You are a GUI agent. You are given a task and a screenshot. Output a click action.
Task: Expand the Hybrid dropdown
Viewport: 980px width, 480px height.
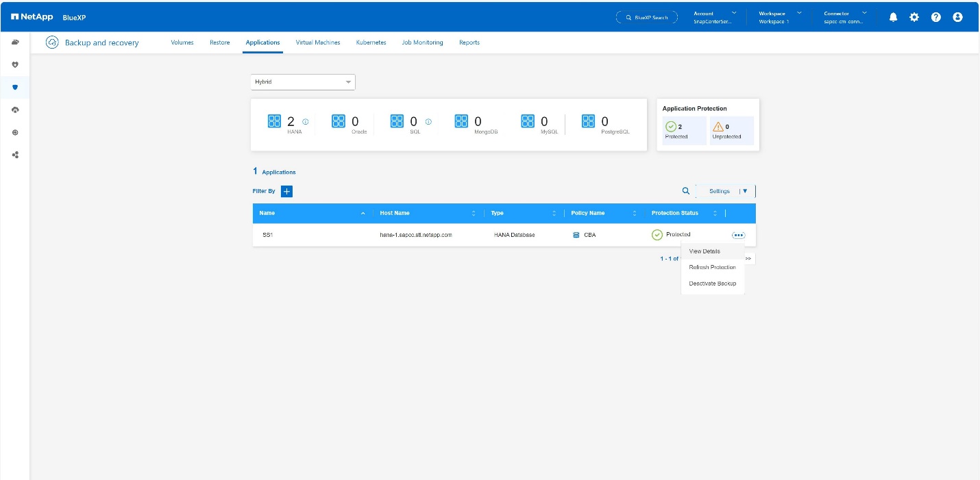point(303,82)
